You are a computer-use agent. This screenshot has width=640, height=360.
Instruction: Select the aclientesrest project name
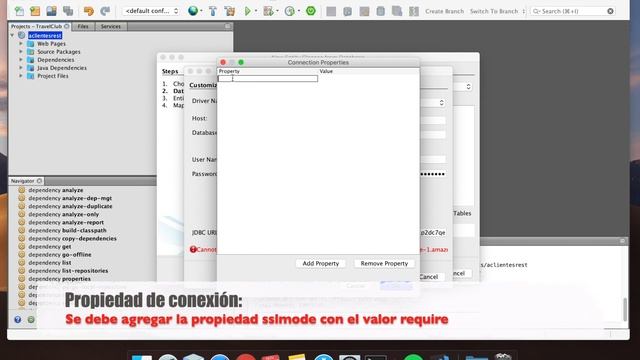click(45, 36)
